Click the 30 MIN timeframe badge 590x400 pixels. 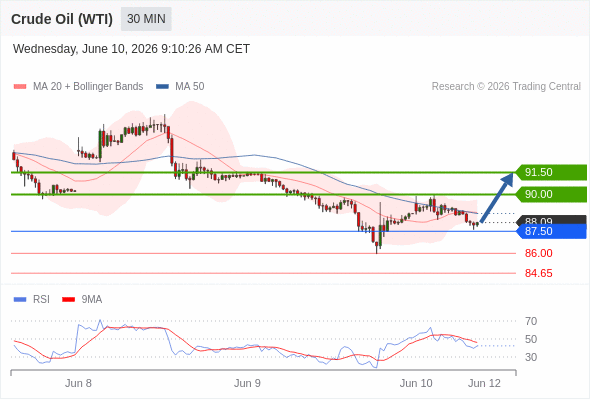pos(146,19)
